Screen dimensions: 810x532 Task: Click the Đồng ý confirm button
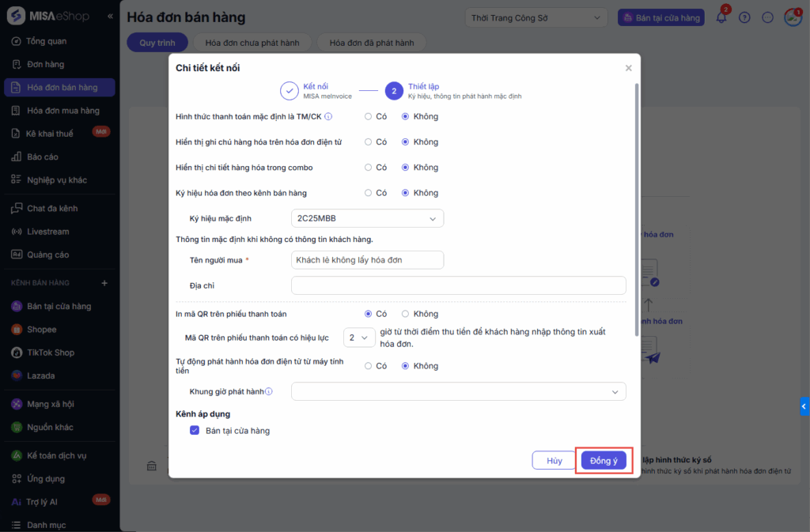(604, 460)
